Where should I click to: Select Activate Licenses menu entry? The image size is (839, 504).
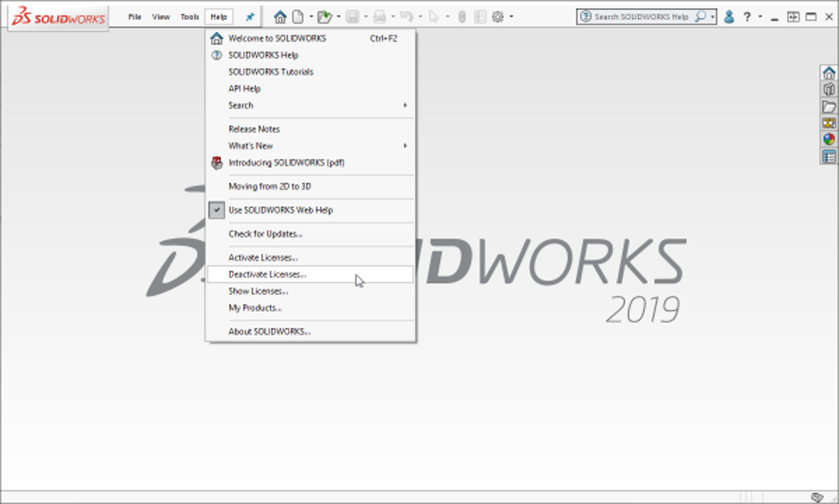click(x=310, y=257)
